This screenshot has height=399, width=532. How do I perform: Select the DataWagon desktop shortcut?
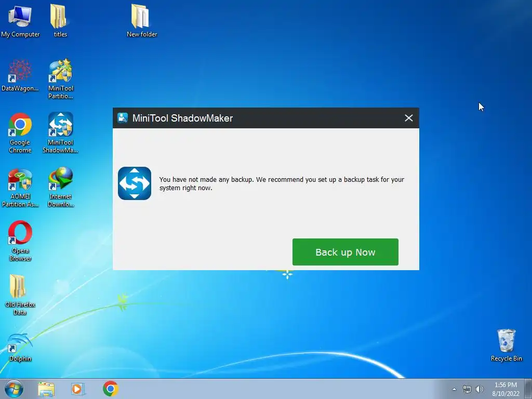click(x=20, y=75)
